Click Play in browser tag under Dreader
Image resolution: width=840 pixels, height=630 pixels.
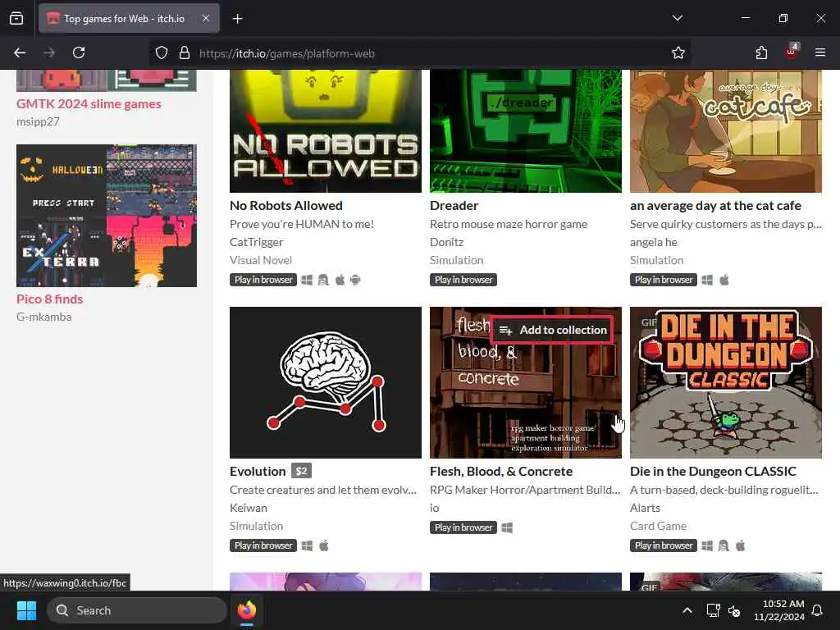pos(463,280)
